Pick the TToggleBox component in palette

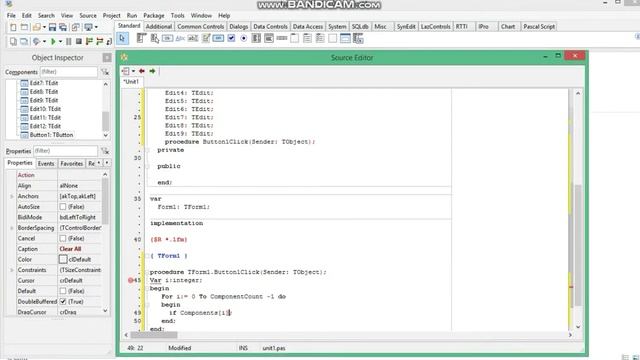coord(218,38)
